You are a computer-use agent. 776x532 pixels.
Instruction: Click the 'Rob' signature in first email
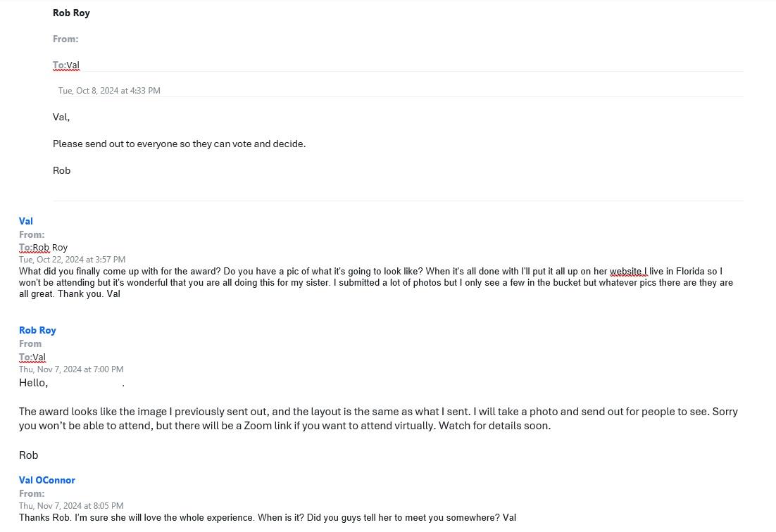coord(61,170)
